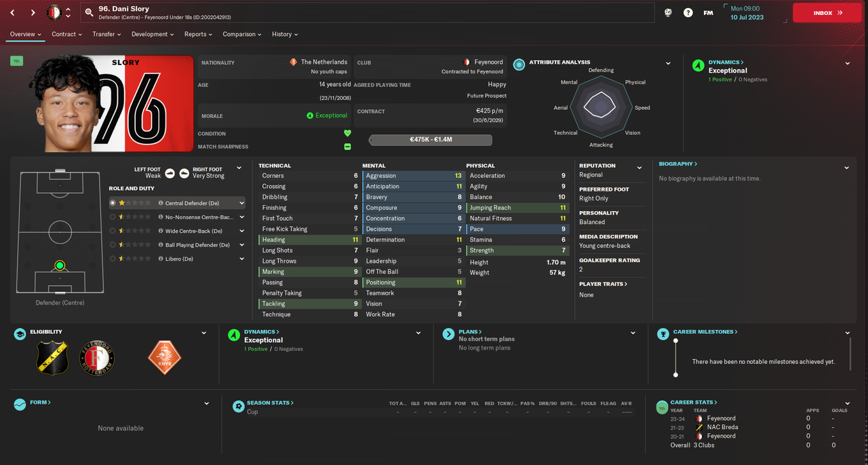Open the FM menu icon
Viewport: 868px width, 465px height.
pyautogui.click(x=708, y=12)
